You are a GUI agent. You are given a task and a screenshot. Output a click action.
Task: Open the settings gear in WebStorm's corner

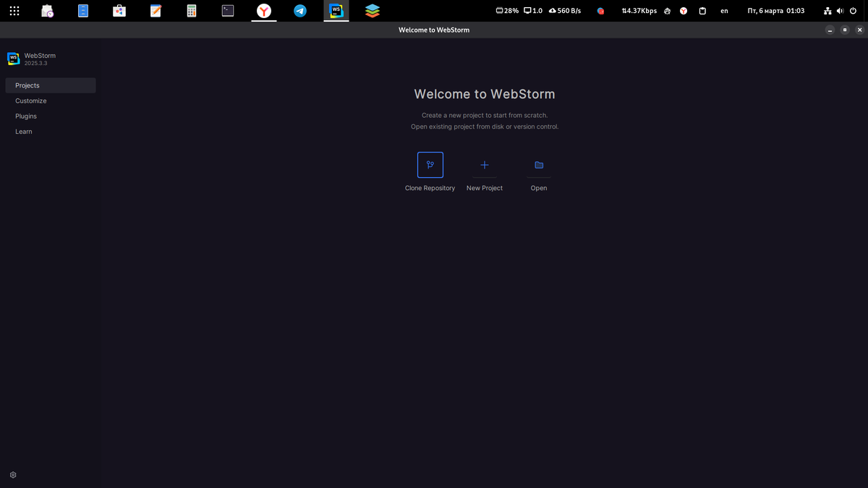13,475
